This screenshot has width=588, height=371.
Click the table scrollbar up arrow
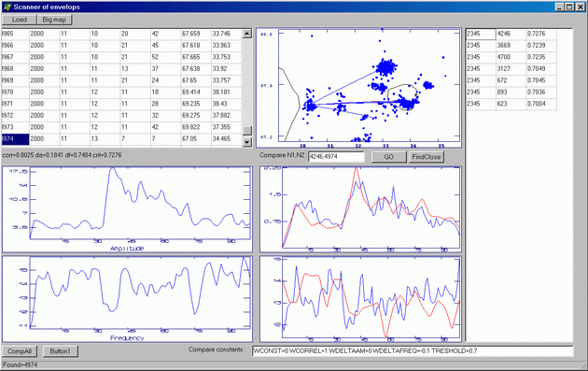point(246,34)
